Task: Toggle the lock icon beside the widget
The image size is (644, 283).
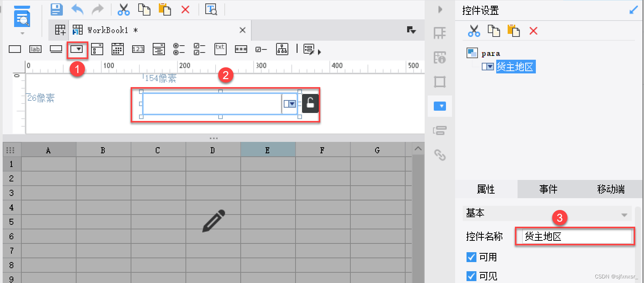Action: [310, 103]
